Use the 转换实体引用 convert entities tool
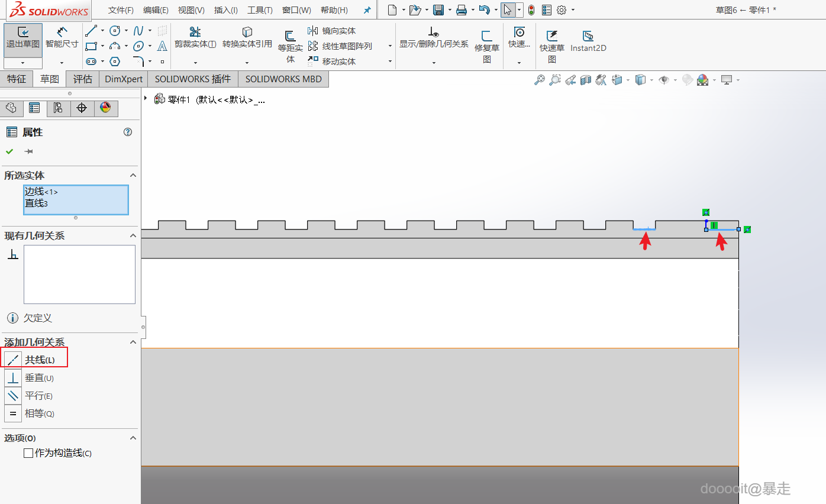This screenshot has width=826, height=504. tap(247, 38)
